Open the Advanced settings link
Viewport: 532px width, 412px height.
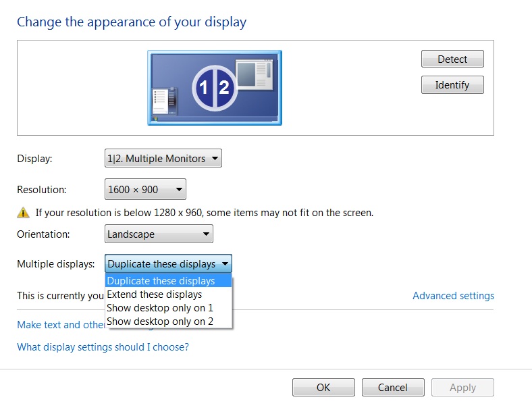pyautogui.click(x=453, y=296)
